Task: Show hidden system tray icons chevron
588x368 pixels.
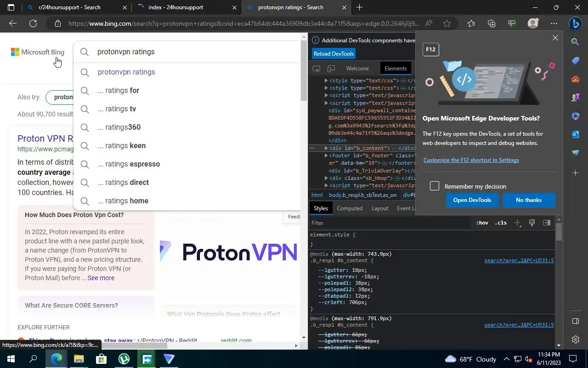Action: (507, 359)
